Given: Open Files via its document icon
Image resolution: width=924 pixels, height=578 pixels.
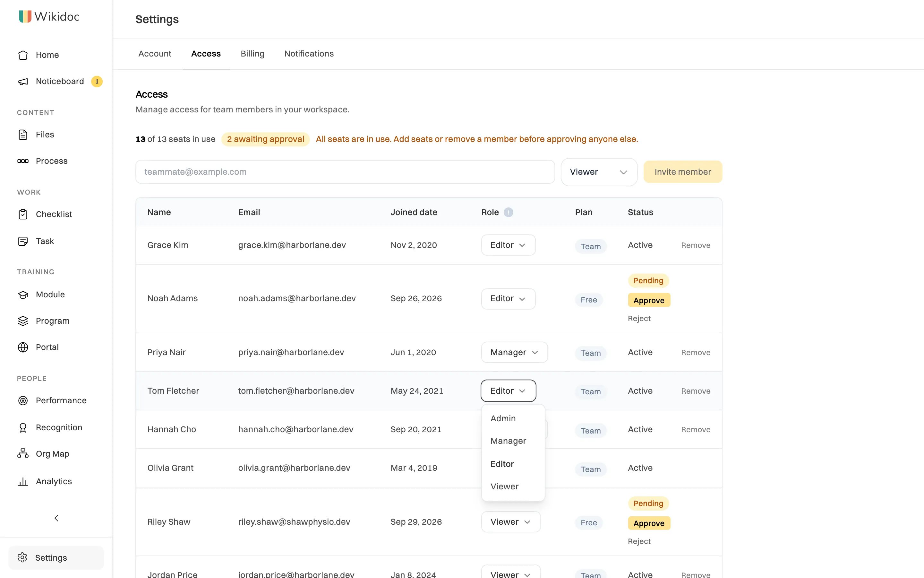Looking at the screenshot, I should 23,135.
